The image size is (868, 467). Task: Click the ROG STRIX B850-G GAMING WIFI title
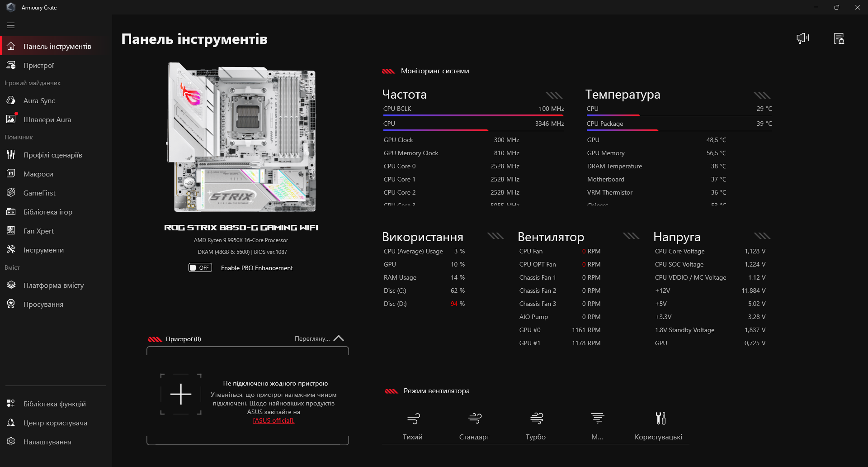(x=241, y=228)
